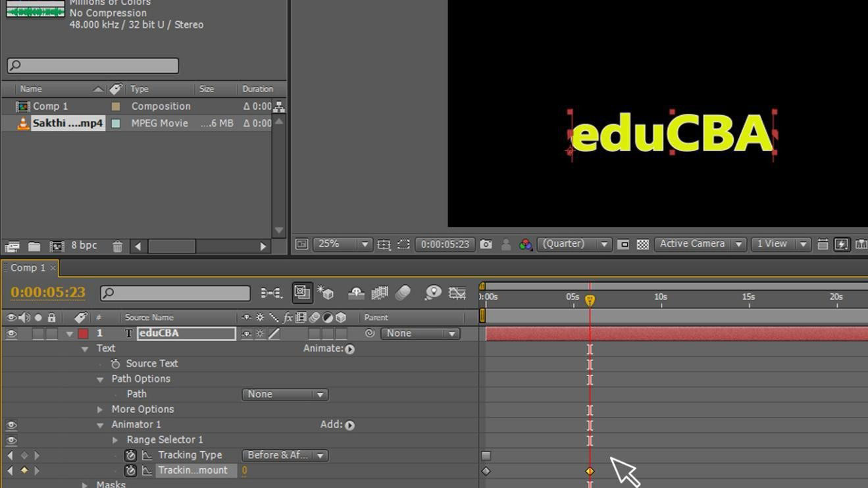This screenshot has height=488, width=868.
Task: Toggle pixel aspect ratio correction icon
Action: pyautogui.click(x=823, y=244)
